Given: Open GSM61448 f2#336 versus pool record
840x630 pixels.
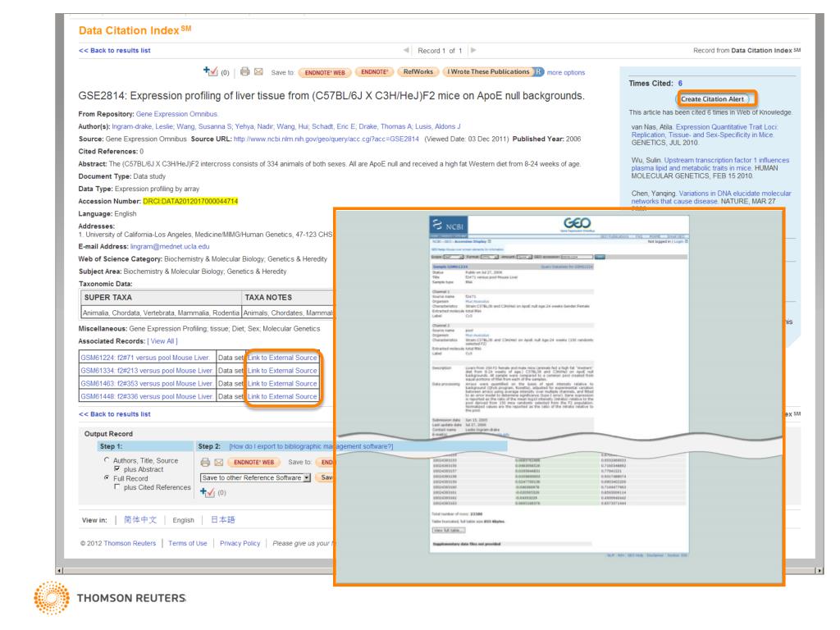Looking at the screenshot, I should [147, 396].
